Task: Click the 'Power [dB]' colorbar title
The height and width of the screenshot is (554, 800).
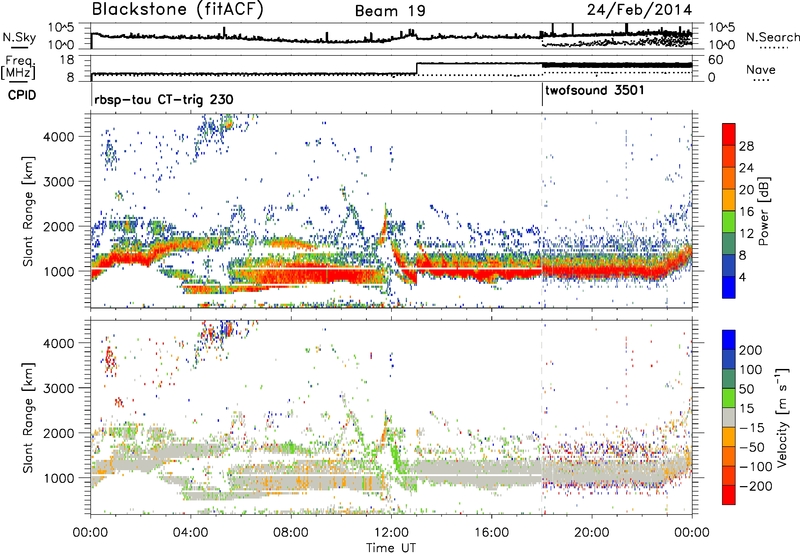Action: click(764, 212)
